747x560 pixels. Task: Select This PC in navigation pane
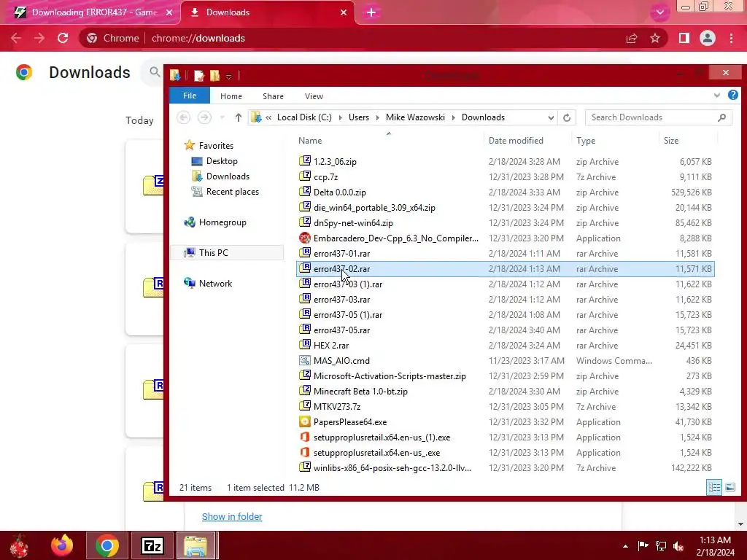click(214, 253)
